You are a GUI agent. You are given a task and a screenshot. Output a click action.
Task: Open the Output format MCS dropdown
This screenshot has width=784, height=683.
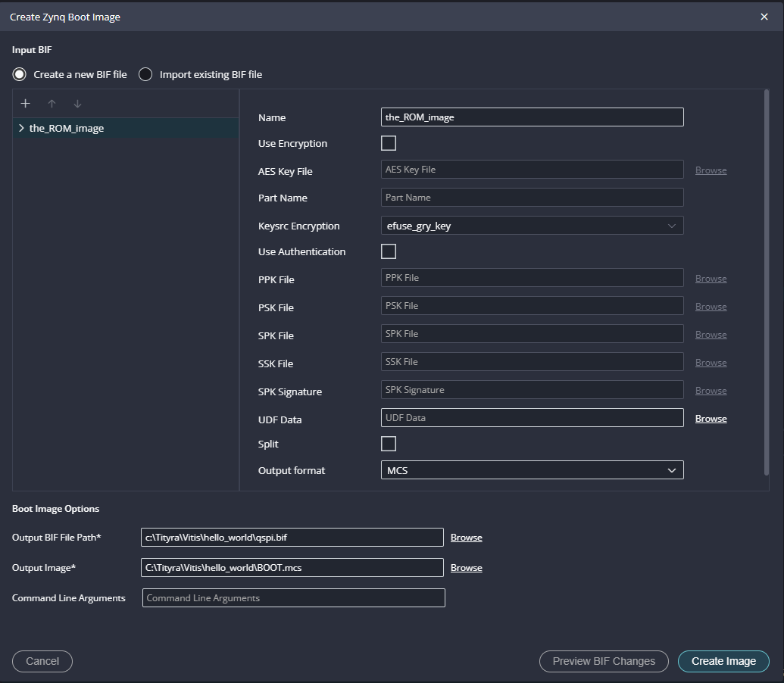coord(532,470)
